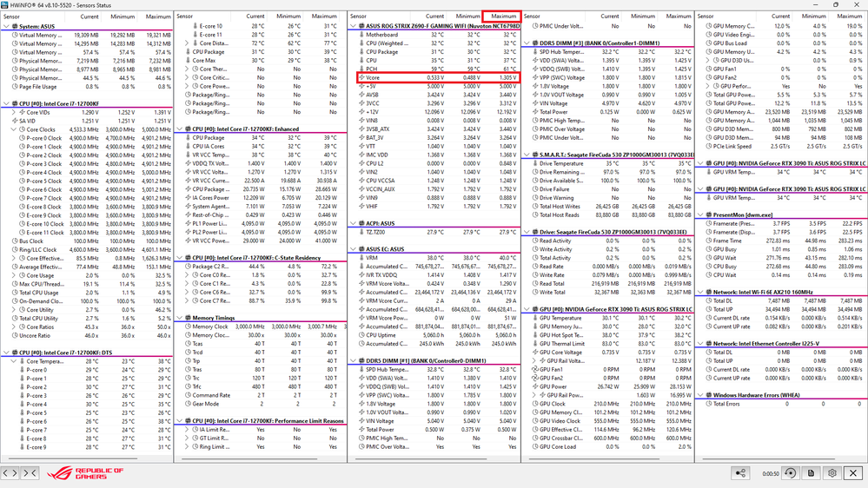The width and height of the screenshot is (868, 488).
Task: Select the SA VID row
Action: pos(87,121)
